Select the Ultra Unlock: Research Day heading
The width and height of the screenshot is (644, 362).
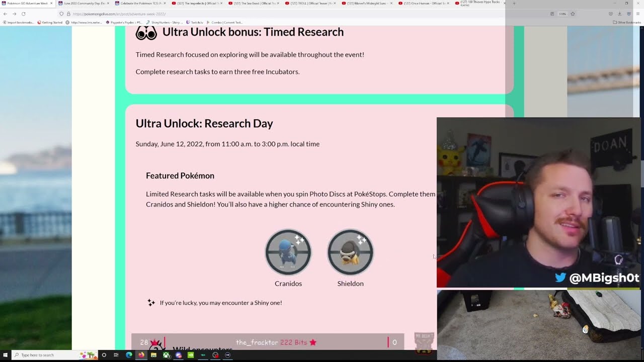click(x=204, y=123)
